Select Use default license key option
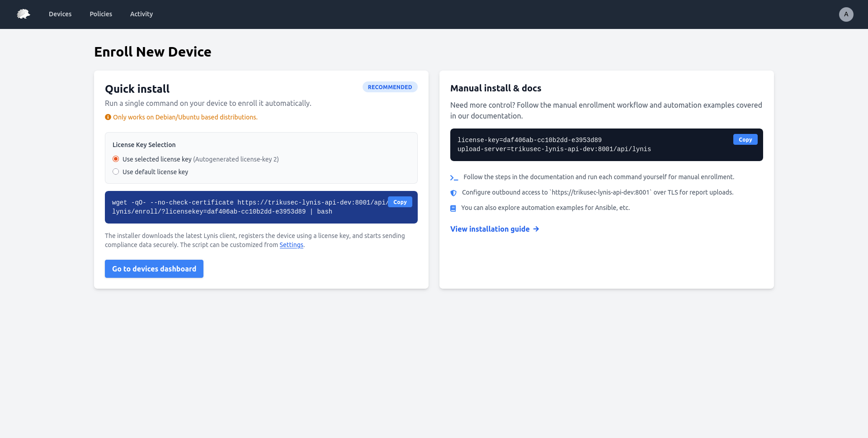The height and width of the screenshot is (438, 868). (116, 171)
